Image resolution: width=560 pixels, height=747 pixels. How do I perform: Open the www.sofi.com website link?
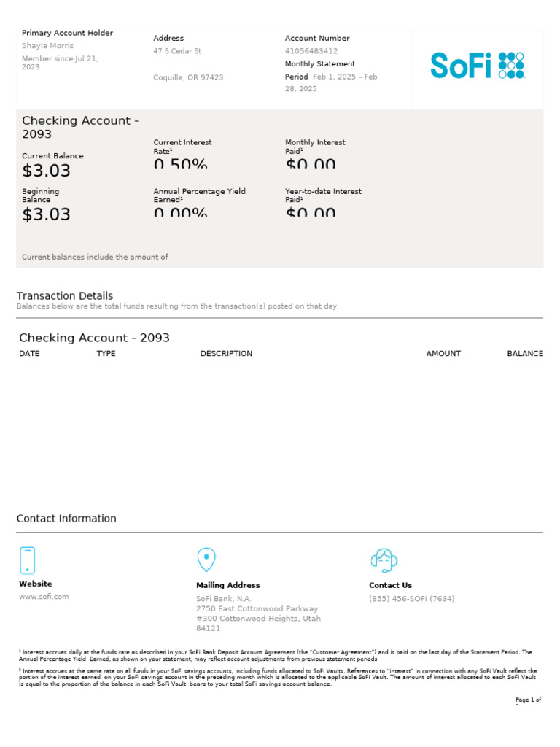44,597
